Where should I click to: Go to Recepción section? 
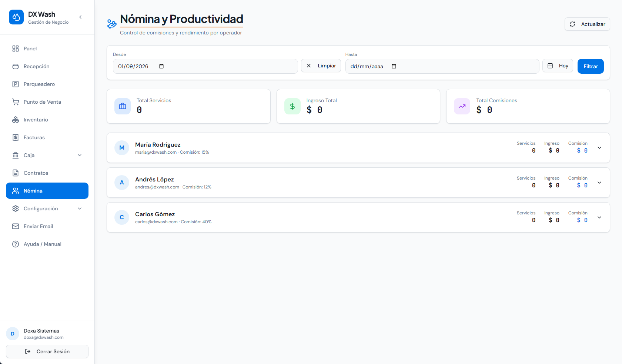point(47,66)
